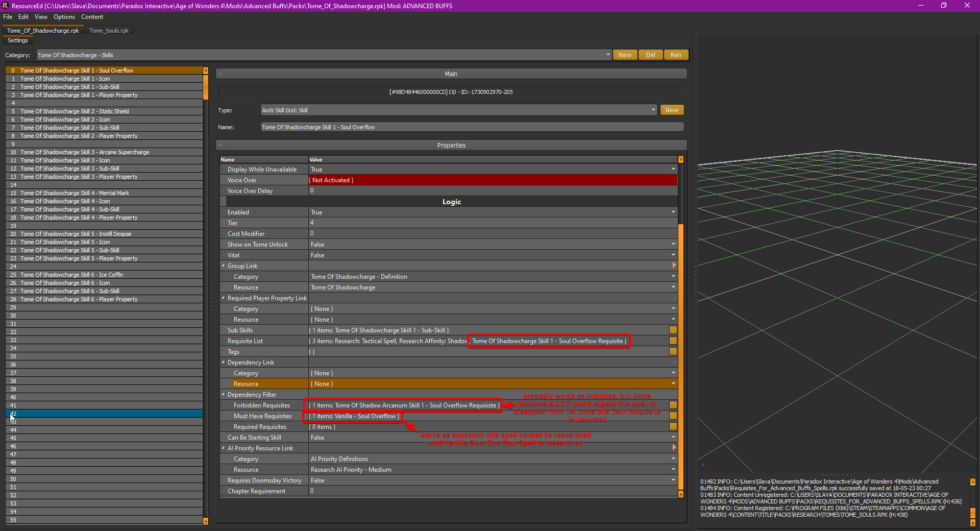980x531 pixels.
Task: Switch to the Tome_Souls.rpk tab
Action: pos(109,30)
